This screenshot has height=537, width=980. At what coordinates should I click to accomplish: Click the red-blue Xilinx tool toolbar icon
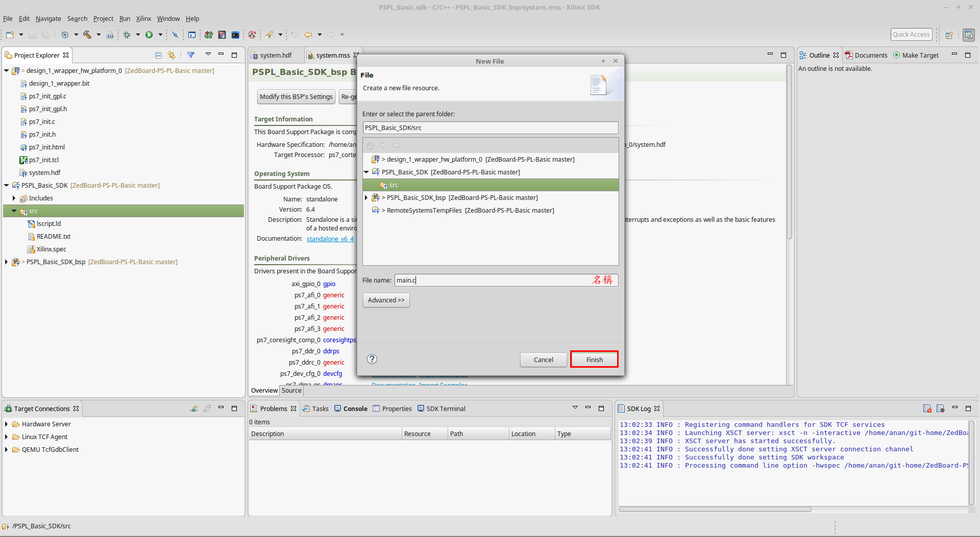tap(222, 35)
